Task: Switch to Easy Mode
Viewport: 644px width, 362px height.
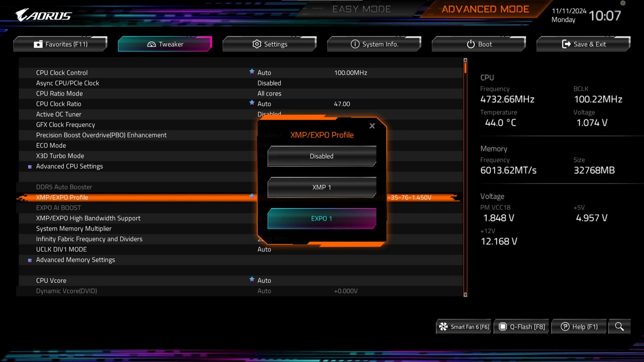Action: [x=361, y=9]
